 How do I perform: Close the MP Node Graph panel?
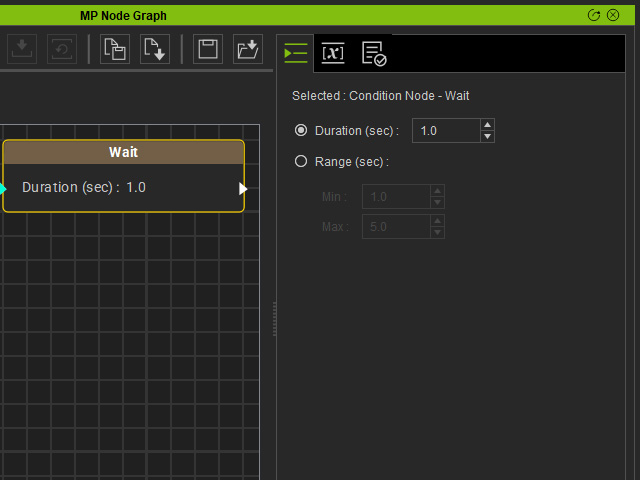[x=613, y=16]
